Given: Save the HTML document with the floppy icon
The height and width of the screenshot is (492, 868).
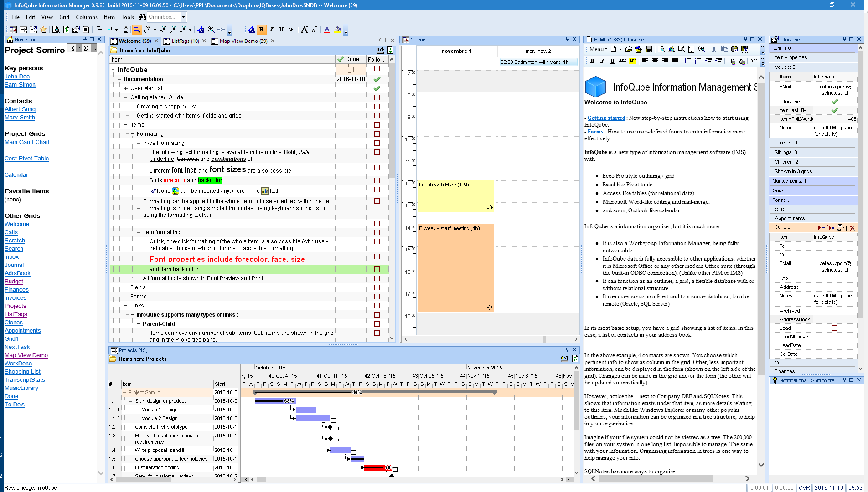Looking at the screenshot, I should click(x=648, y=49).
